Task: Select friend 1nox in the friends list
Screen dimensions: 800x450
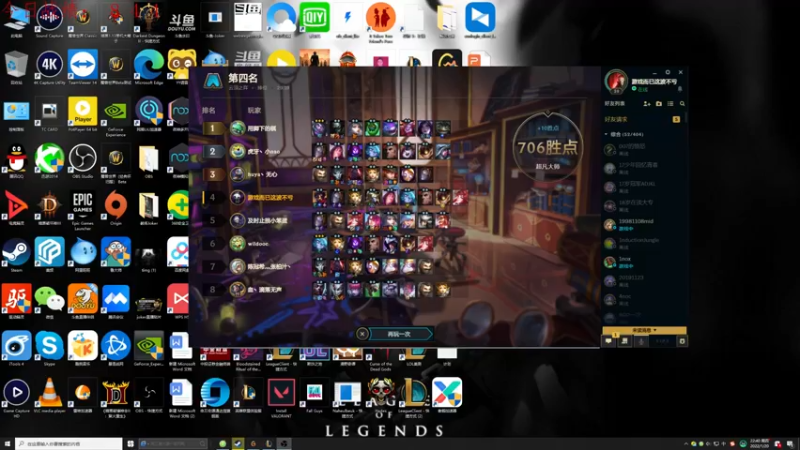Action: coord(643,262)
